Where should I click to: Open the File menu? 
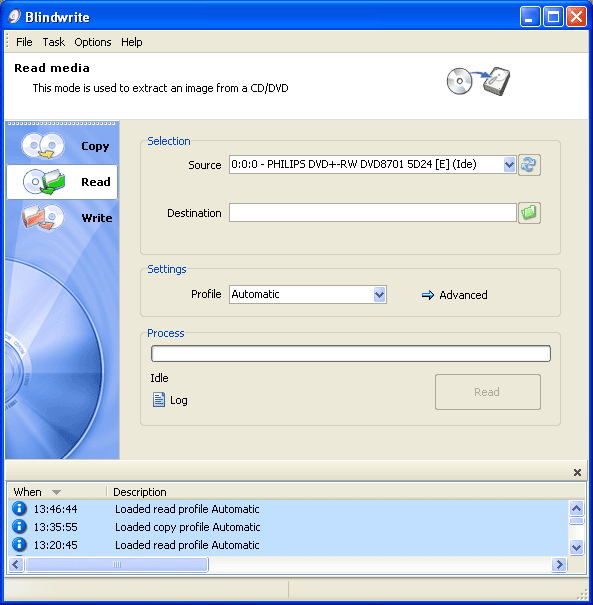(24, 42)
